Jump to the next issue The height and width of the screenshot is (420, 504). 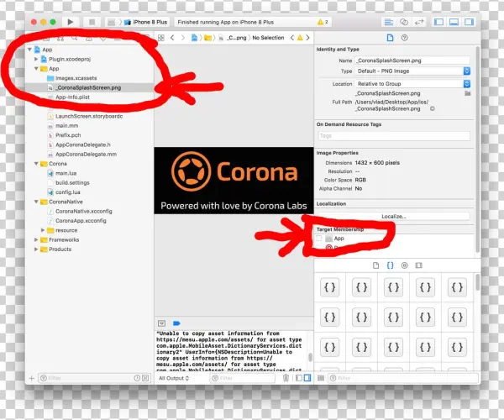coord(308,38)
